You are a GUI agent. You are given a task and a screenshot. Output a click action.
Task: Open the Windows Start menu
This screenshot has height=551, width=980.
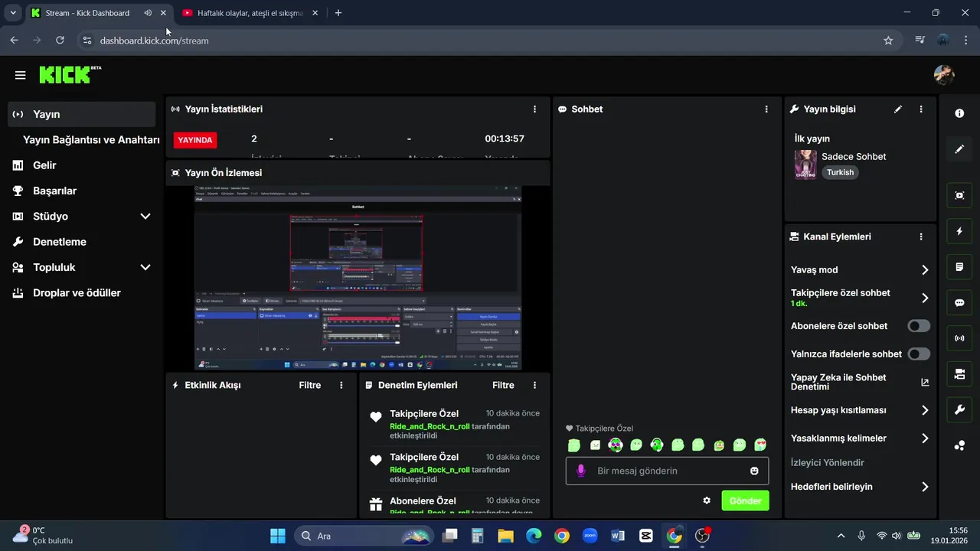tap(277, 536)
